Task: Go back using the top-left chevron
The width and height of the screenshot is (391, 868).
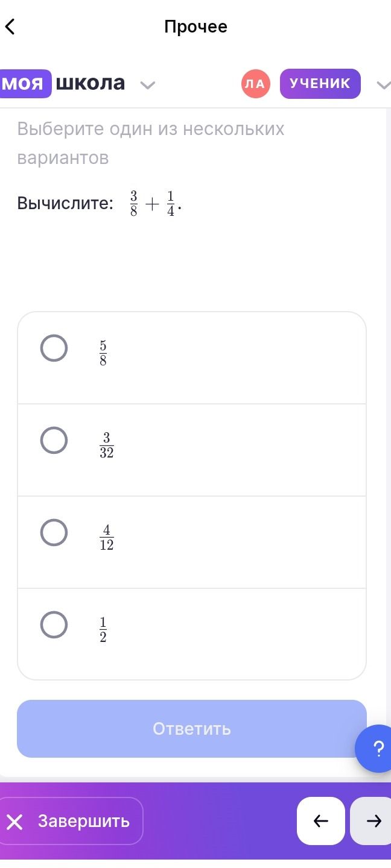Action: pyautogui.click(x=10, y=27)
